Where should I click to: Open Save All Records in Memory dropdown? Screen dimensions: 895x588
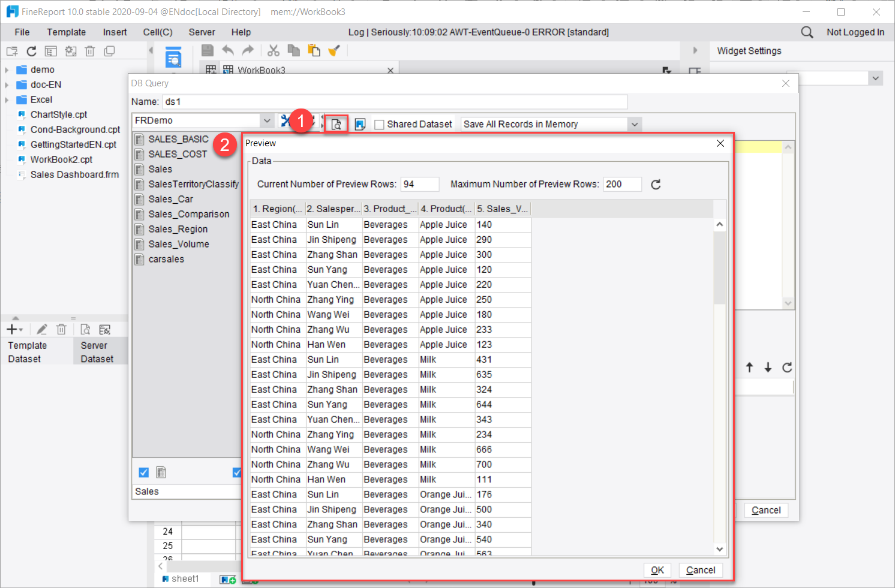tap(634, 124)
